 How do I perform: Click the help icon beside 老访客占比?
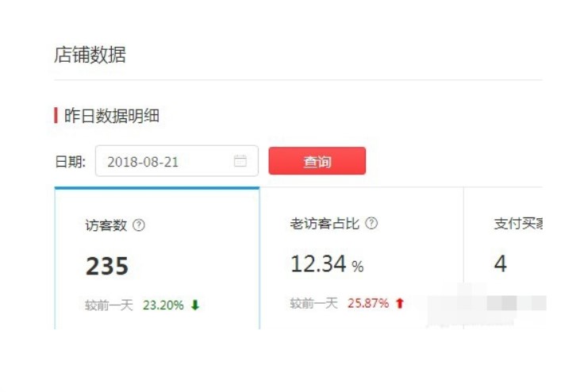[371, 223]
